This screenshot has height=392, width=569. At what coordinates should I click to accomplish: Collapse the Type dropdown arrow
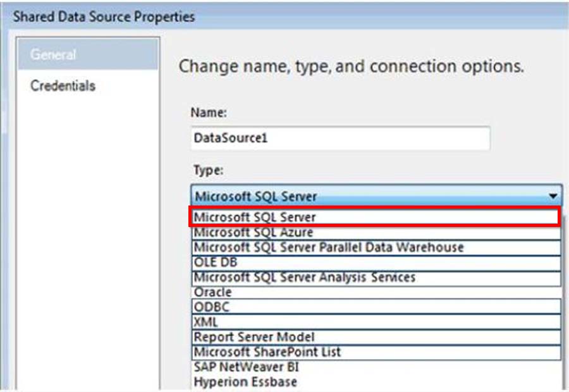click(x=553, y=196)
